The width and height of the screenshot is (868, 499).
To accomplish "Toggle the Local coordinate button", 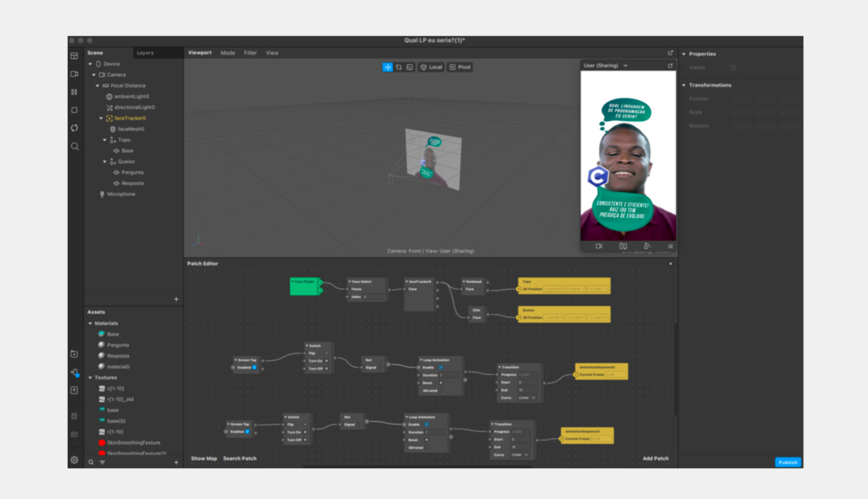I will (x=431, y=67).
